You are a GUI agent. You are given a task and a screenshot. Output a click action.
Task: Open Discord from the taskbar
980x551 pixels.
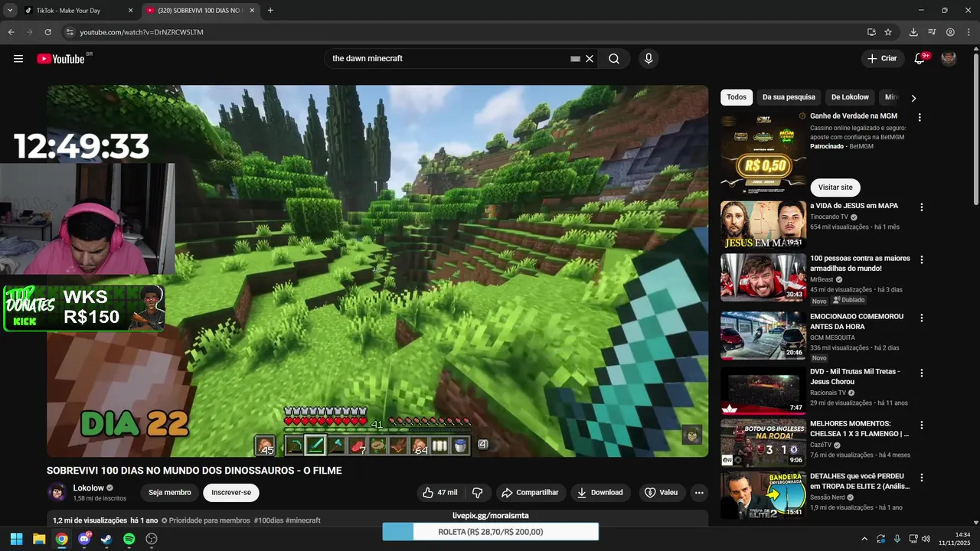tap(84, 539)
